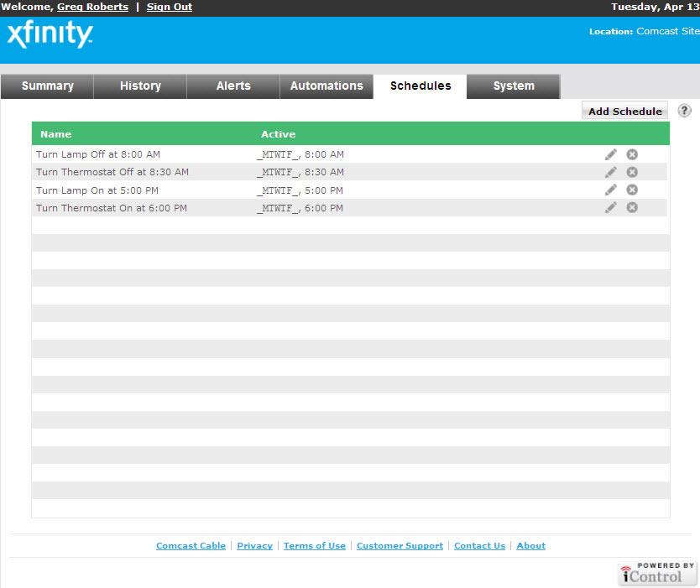Select the Turn Lamp Off at 8:00 AM row name
The width and height of the screenshot is (700, 588).
(x=97, y=154)
